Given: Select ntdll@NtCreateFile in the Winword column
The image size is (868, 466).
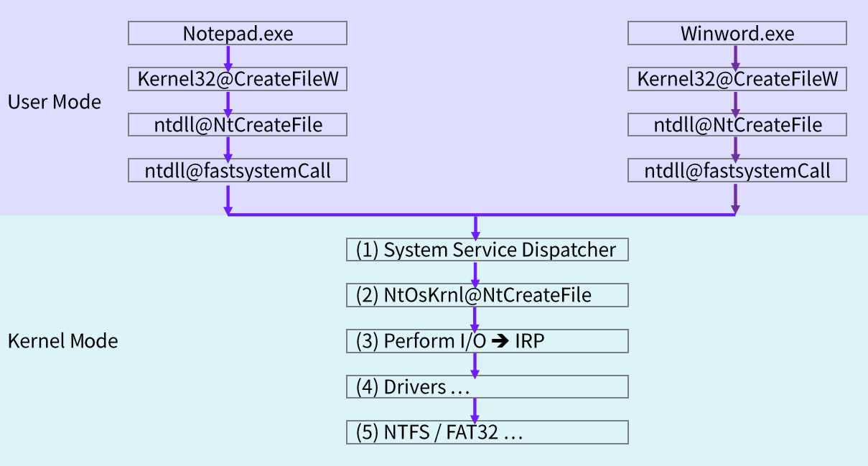Looking at the screenshot, I should point(737,125).
